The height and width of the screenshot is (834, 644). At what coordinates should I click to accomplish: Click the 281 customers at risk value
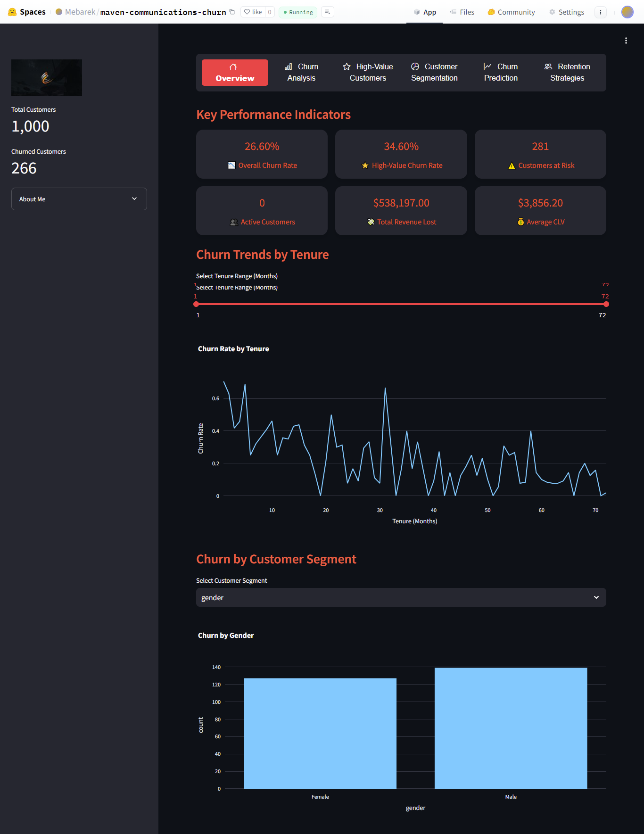tap(540, 147)
